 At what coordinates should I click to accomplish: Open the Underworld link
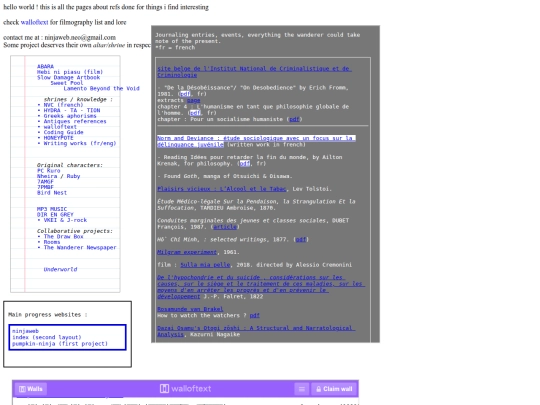click(60, 269)
